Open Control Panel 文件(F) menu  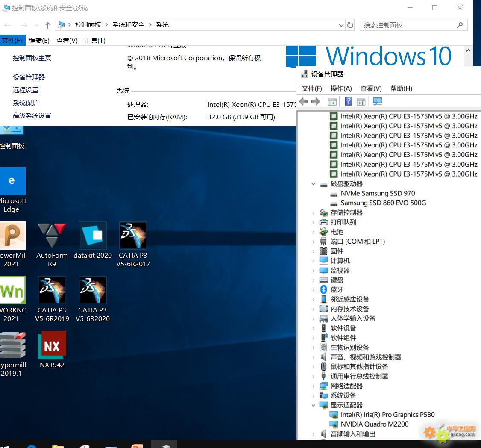click(x=12, y=41)
